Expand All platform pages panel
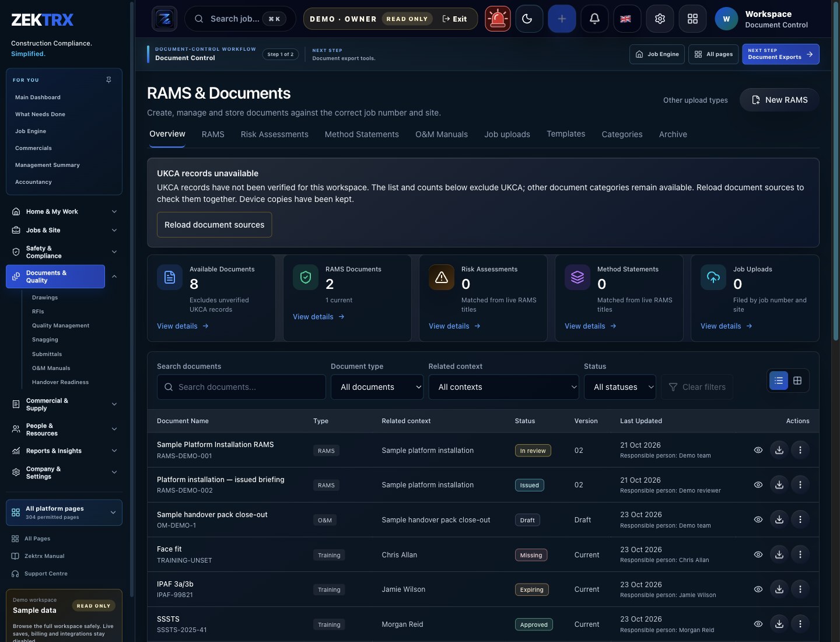The image size is (840, 642). (x=64, y=512)
